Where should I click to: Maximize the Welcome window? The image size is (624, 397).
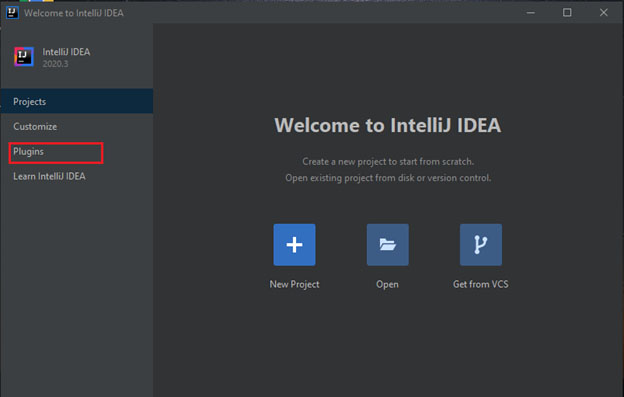[567, 13]
